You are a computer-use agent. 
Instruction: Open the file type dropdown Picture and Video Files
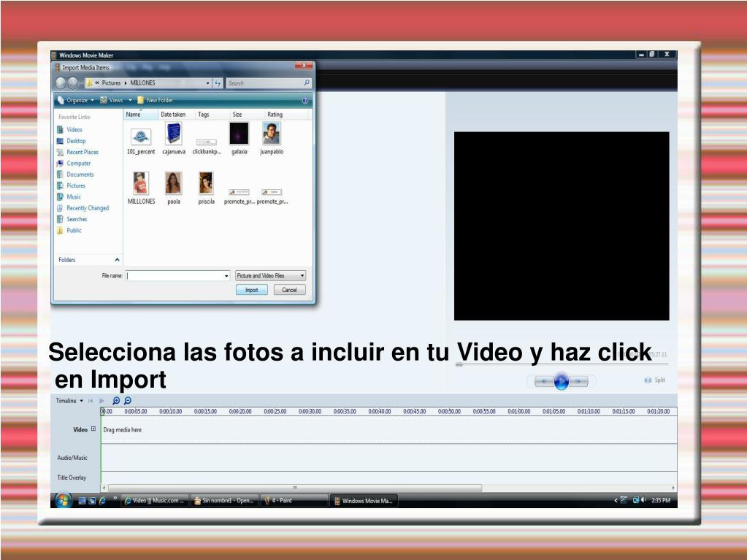pos(270,276)
